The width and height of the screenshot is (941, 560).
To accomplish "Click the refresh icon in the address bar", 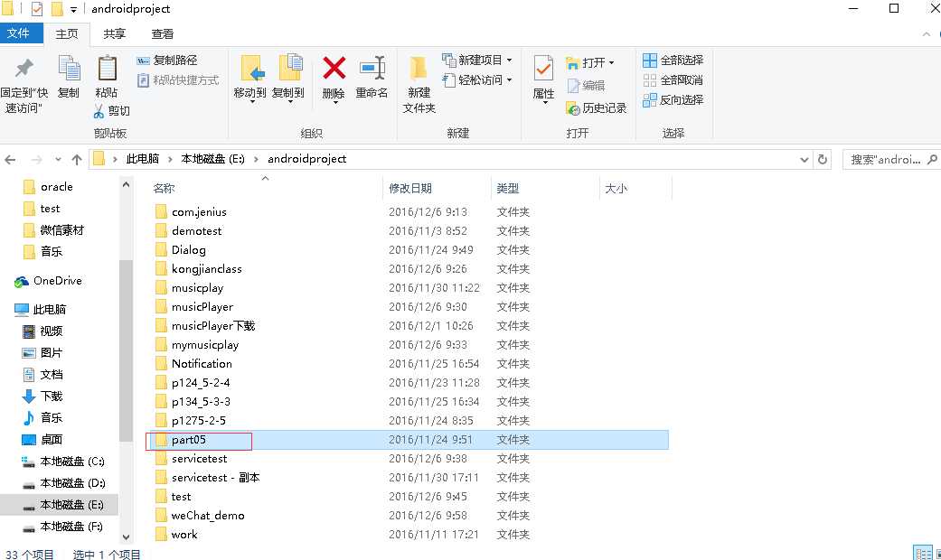I will coord(820,159).
